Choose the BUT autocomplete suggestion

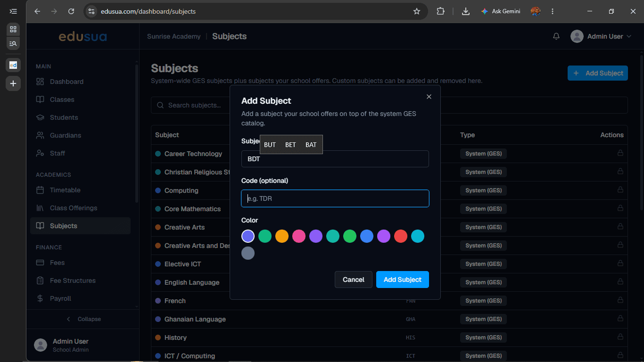pyautogui.click(x=270, y=145)
